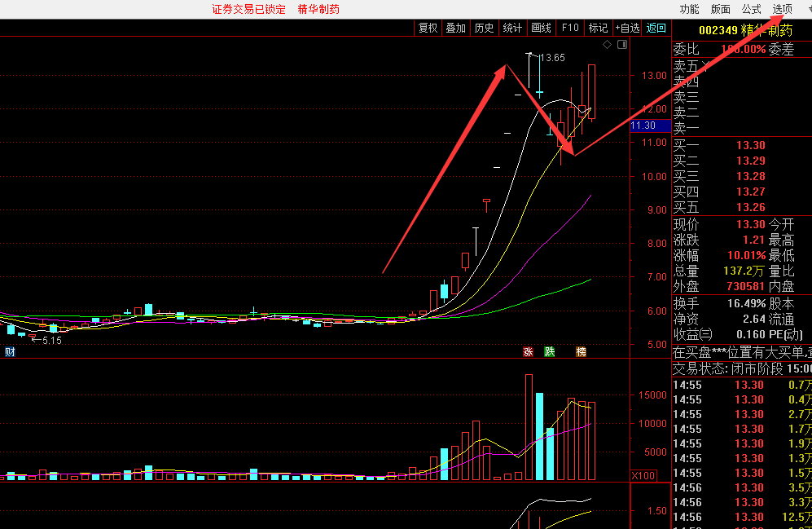Click the 历史 history button

click(x=484, y=28)
